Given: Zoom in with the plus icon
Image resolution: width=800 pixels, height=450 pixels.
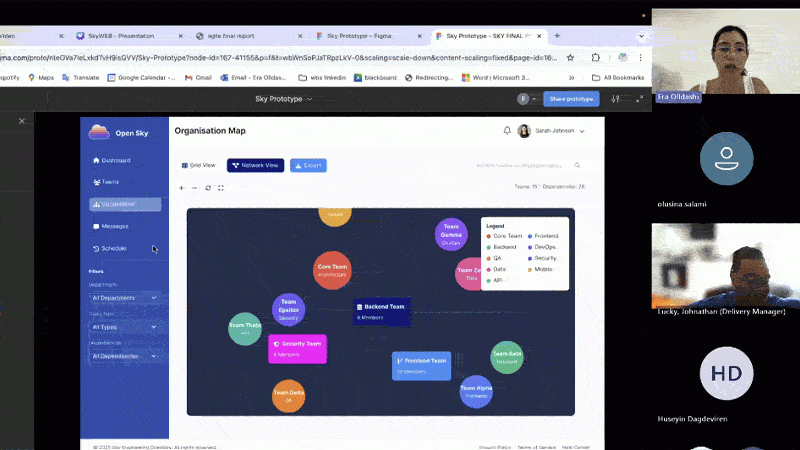Looking at the screenshot, I should pyautogui.click(x=182, y=188).
